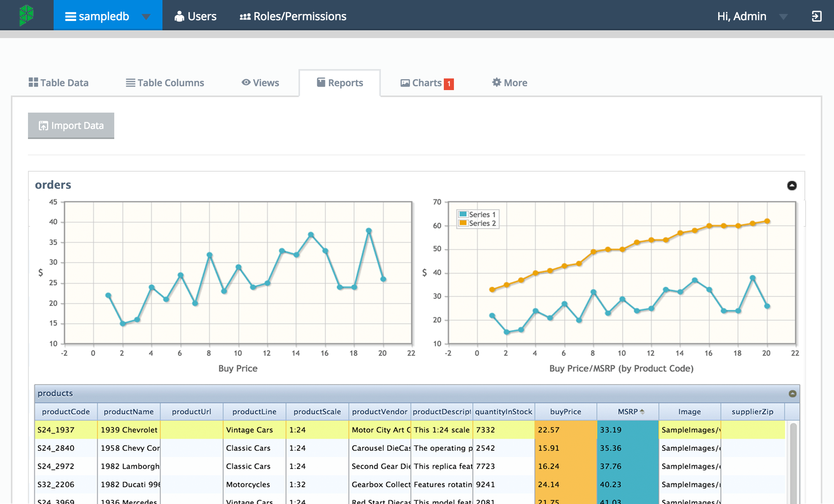Click the hamburger icon beside sampledb
The width and height of the screenshot is (834, 504).
click(70, 16)
